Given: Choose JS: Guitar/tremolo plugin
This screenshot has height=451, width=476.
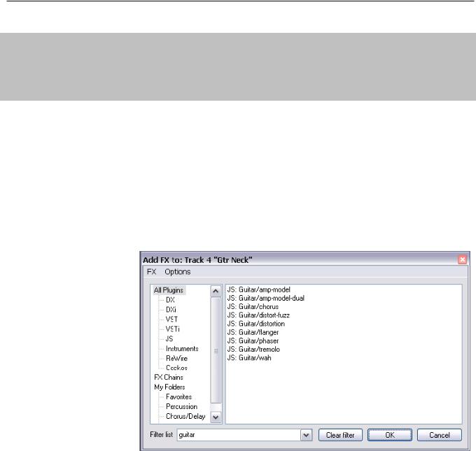Looking at the screenshot, I should (x=253, y=350).
